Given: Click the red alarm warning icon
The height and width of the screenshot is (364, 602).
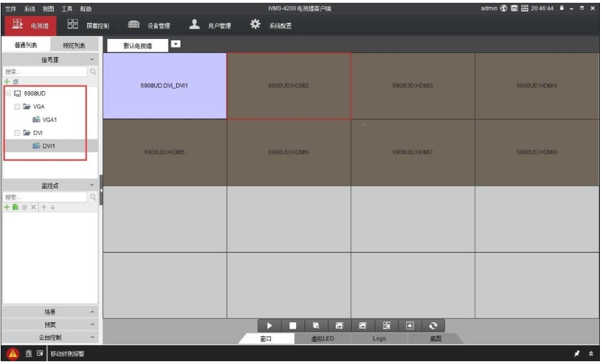Looking at the screenshot, I should 12,355.
